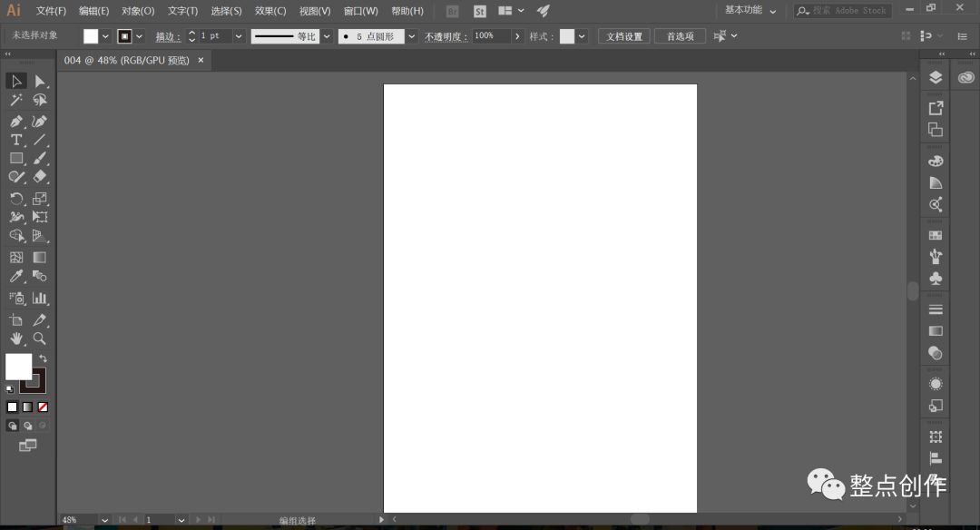Open the 窗口(W) menu
Viewport: 980px width, 530px height.
pyautogui.click(x=360, y=11)
